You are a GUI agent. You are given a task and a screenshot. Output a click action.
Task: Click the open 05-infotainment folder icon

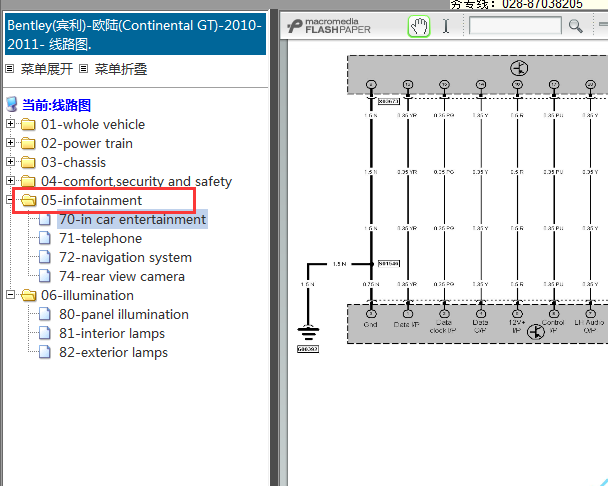coord(28,200)
